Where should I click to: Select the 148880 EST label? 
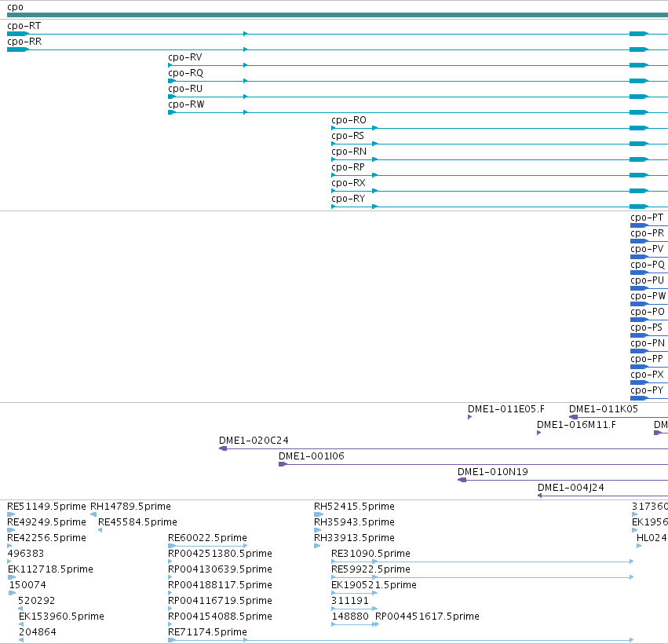[350, 617]
